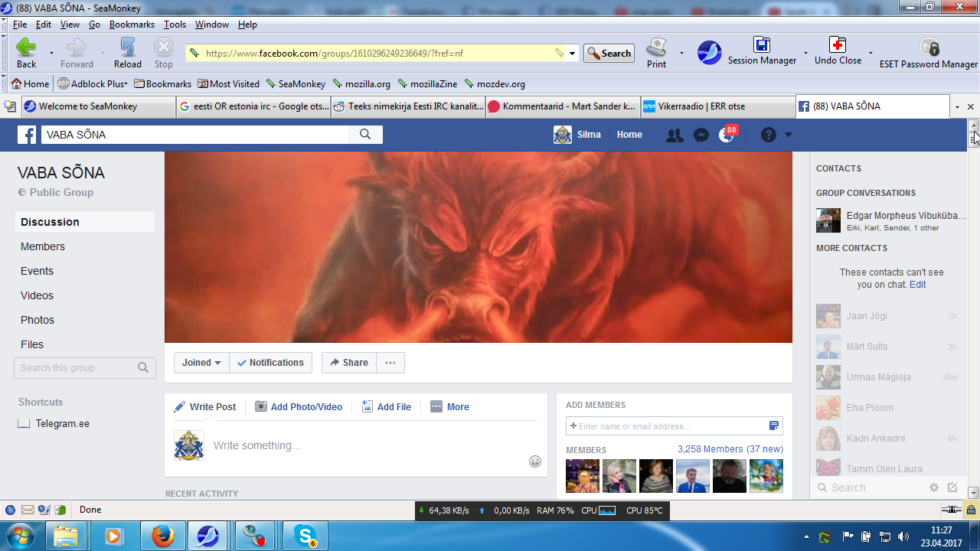Click the SeaMonkey bird logo in the toolbar
The width and height of the screenshot is (980, 551).
[710, 52]
